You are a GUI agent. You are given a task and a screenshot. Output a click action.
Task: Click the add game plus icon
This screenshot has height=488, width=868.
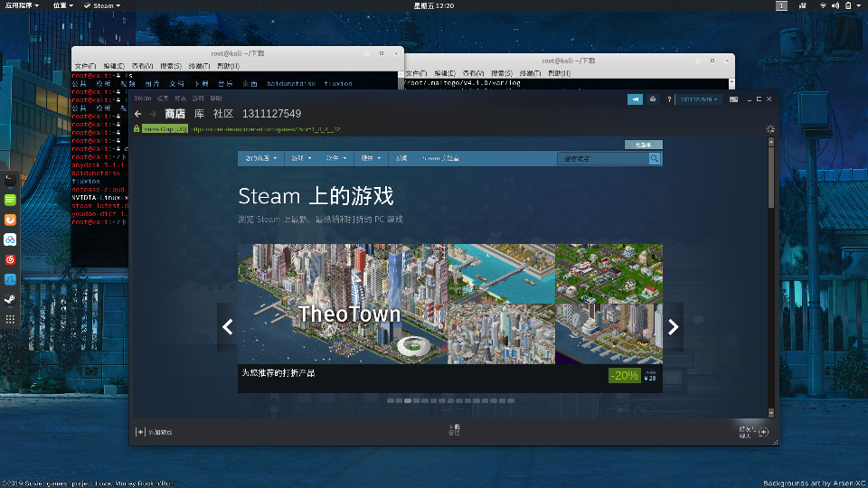(140, 432)
